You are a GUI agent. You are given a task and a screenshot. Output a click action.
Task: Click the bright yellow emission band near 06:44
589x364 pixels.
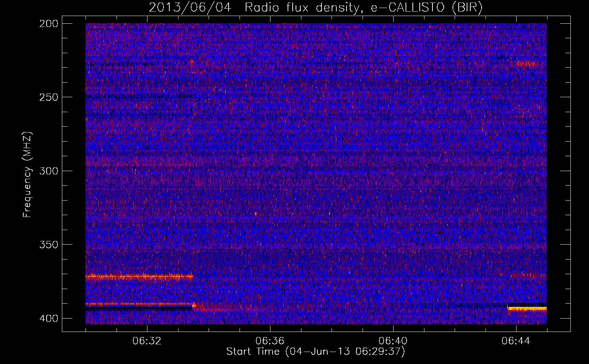(x=527, y=309)
